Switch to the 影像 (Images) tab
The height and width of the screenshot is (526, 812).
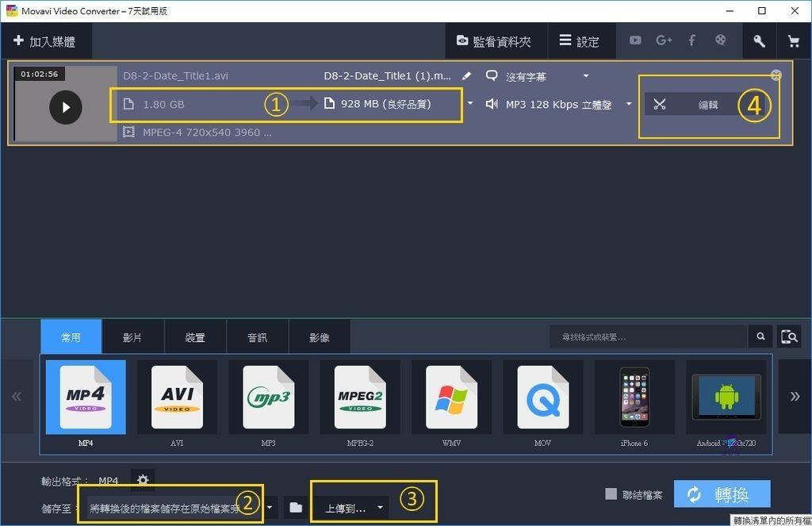pos(319,337)
